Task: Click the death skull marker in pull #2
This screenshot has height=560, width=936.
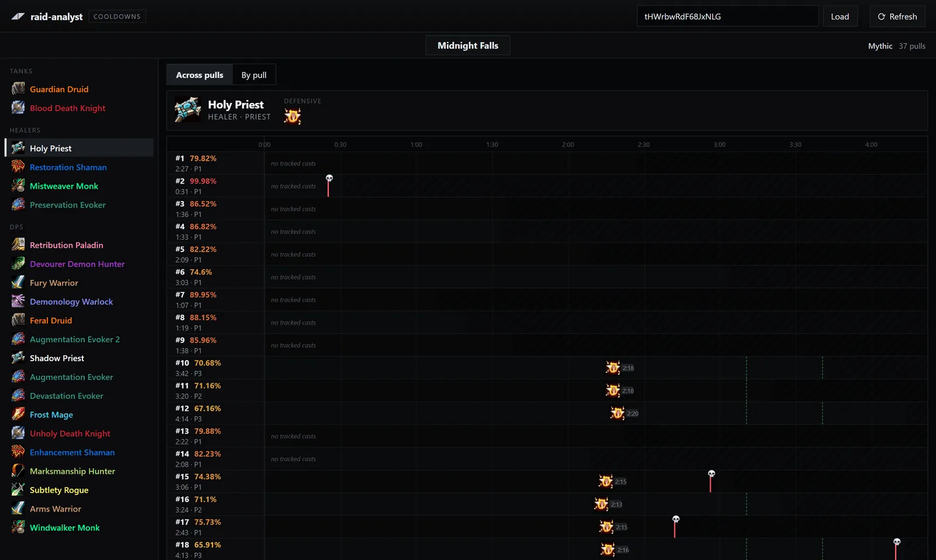Action: pos(329,178)
